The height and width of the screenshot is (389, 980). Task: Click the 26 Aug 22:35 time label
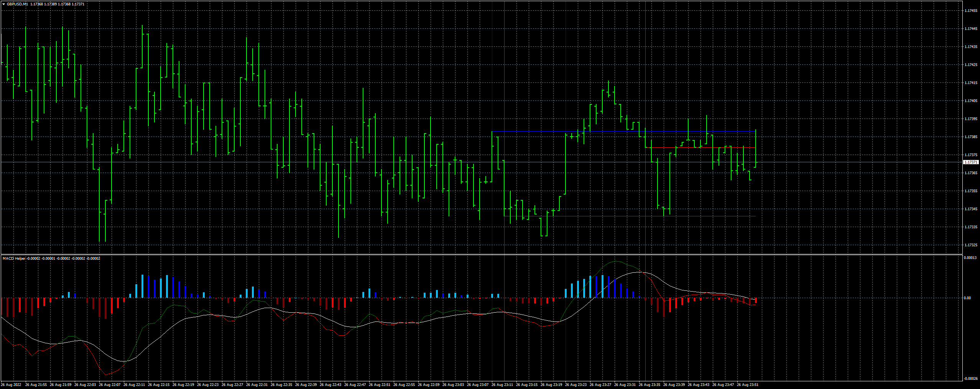pos(281,385)
